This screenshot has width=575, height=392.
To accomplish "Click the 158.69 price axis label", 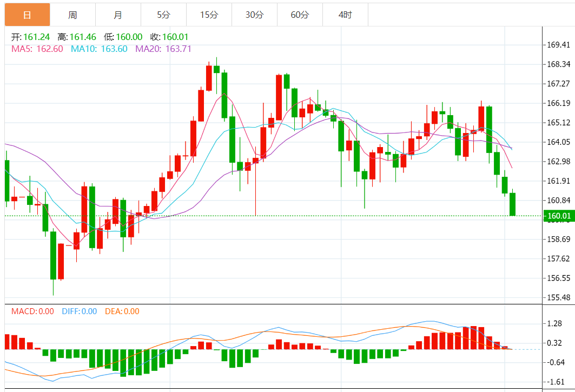I will (x=558, y=239).
